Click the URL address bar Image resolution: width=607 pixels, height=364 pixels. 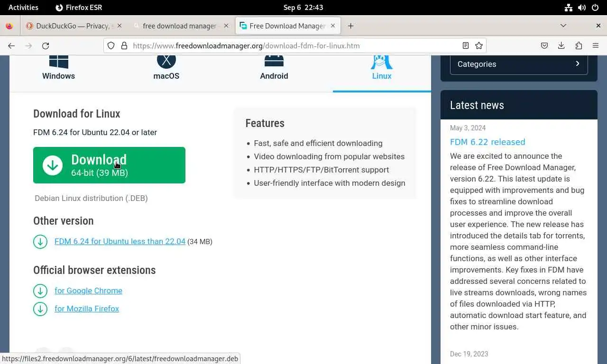point(294,45)
